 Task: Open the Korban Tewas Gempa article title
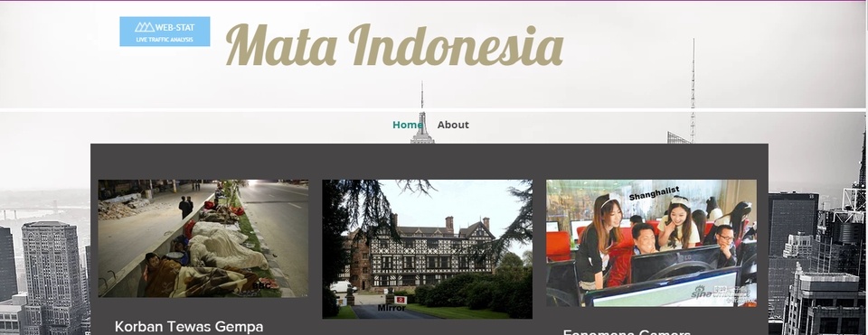189,327
